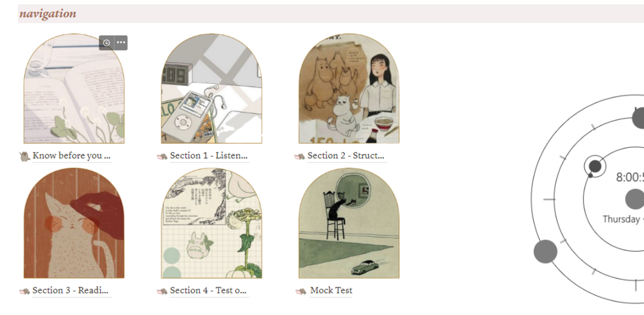Click the iPod and headphones arch image
The image size is (644, 315).
pyautogui.click(x=211, y=88)
